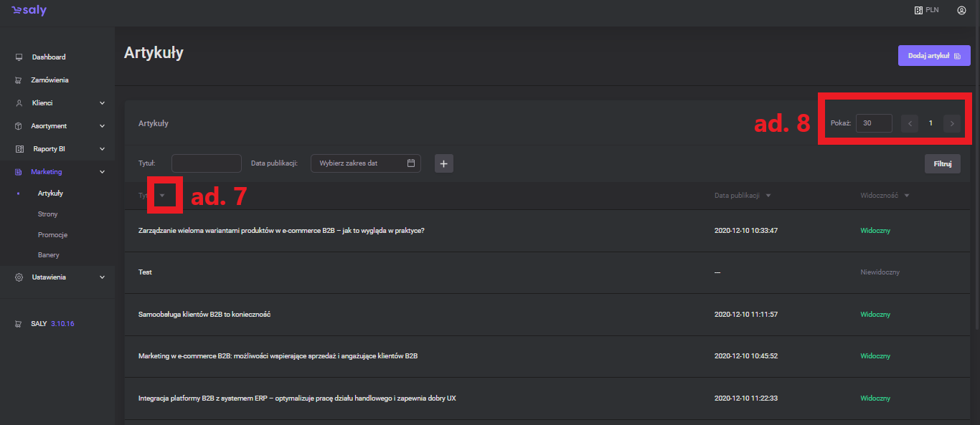Viewport: 980px width, 425px height.
Task: Expand the Klienci sidebar menu
Action: click(102, 103)
